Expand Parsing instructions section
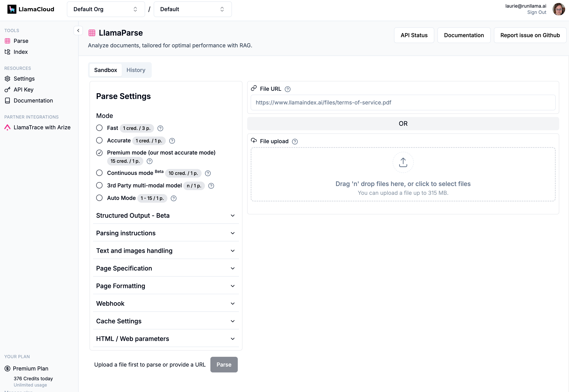 coord(166,233)
